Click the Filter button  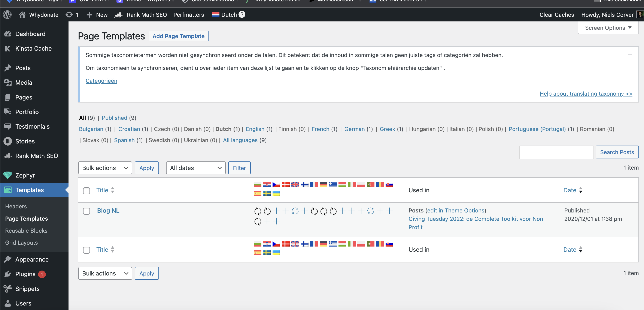coord(239,168)
